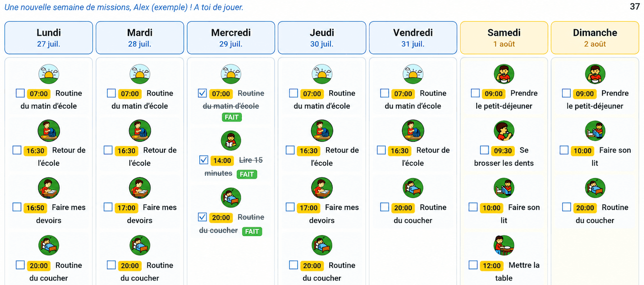Click the breakfast icon under Samedi

tap(504, 74)
